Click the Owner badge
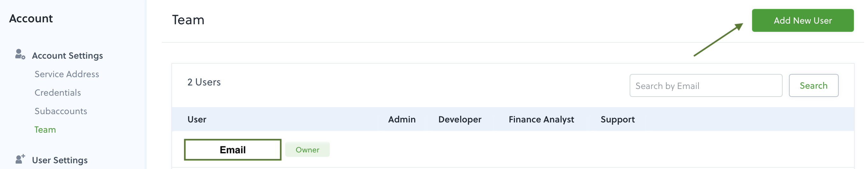 click(307, 150)
